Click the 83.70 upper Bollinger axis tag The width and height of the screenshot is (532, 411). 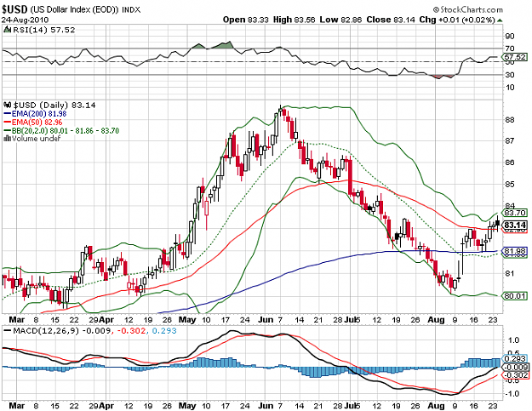pyautogui.click(x=515, y=213)
